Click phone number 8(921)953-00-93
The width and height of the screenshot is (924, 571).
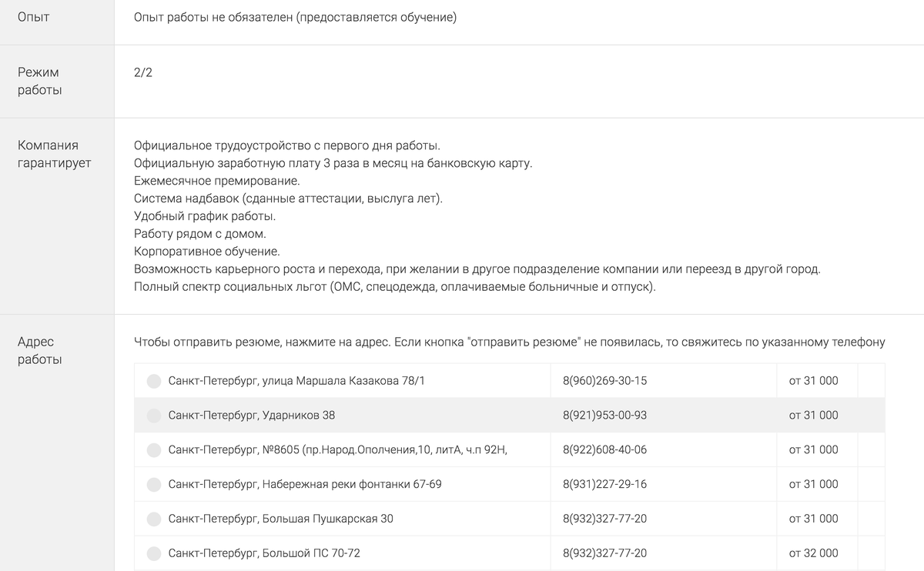coord(604,416)
